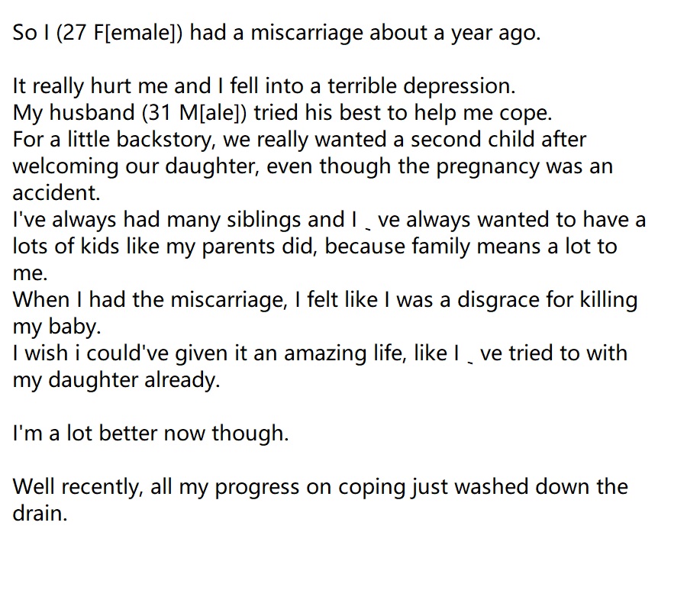Click the word "depression" in second paragraph

click(x=456, y=86)
